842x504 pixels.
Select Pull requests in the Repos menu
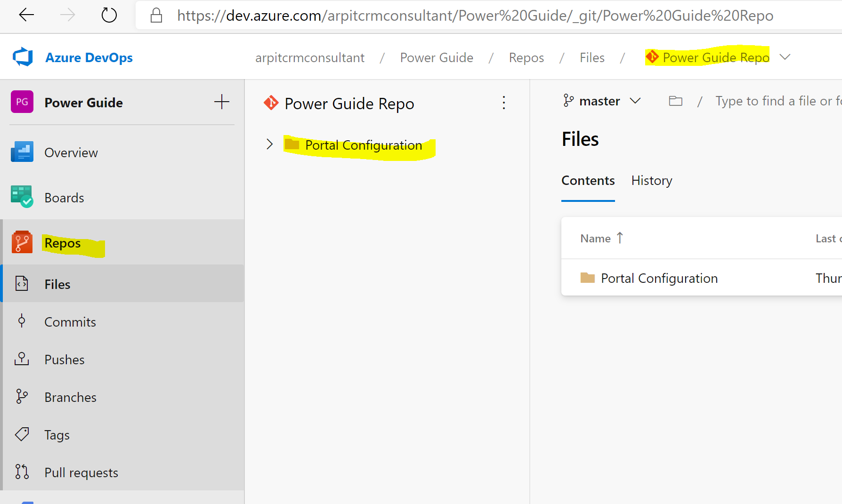(x=81, y=472)
